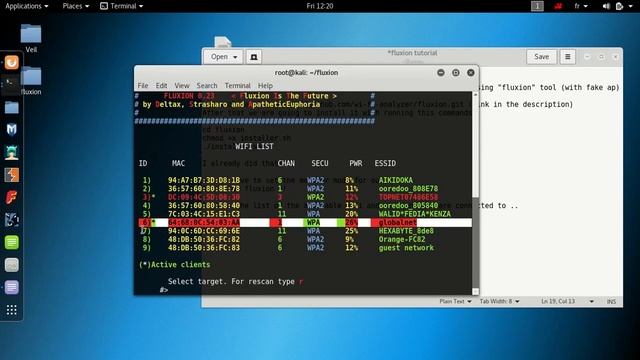
Task: Open the Plain Text language dropdown
Action: click(x=455, y=301)
